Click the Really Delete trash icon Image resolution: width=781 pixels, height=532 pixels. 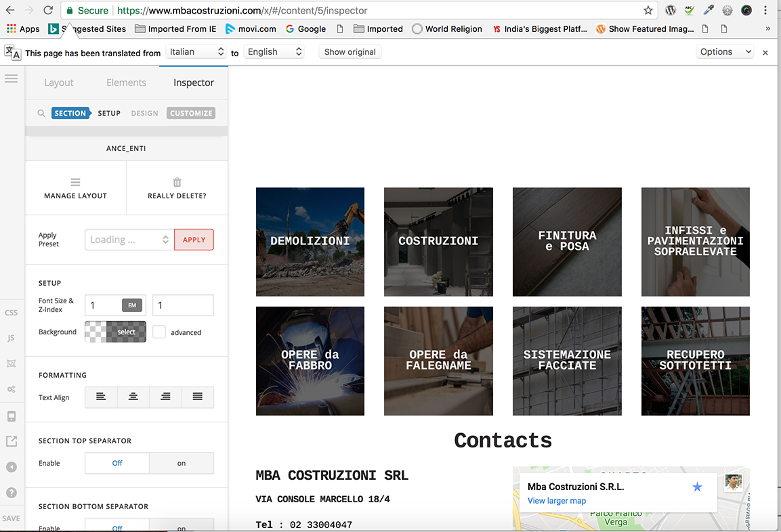tap(177, 183)
